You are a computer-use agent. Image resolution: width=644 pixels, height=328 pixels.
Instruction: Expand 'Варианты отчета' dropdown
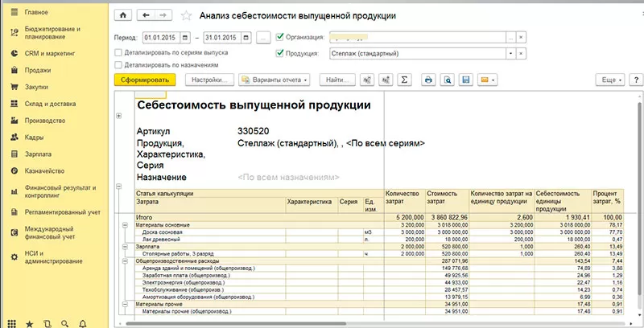276,80
